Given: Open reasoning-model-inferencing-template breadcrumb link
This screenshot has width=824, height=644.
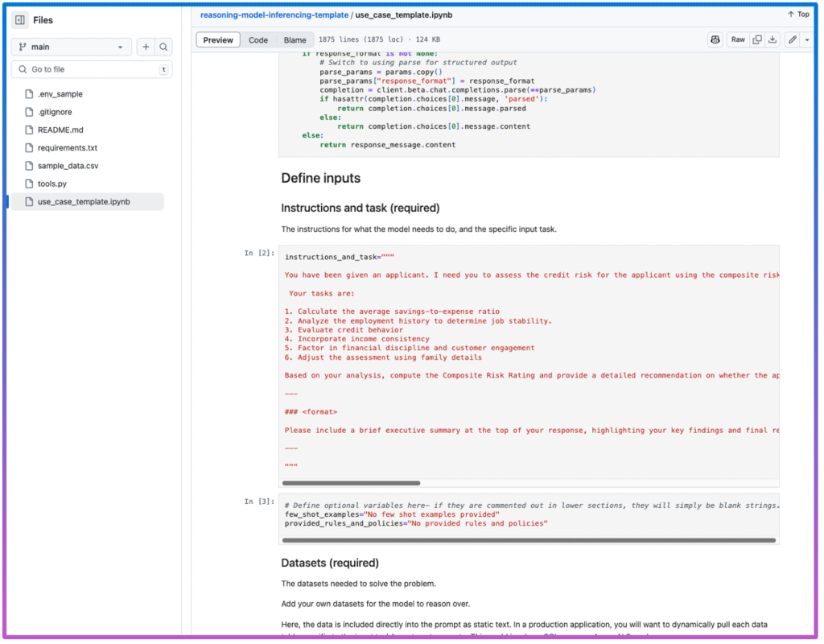Looking at the screenshot, I should tap(274, 14).
